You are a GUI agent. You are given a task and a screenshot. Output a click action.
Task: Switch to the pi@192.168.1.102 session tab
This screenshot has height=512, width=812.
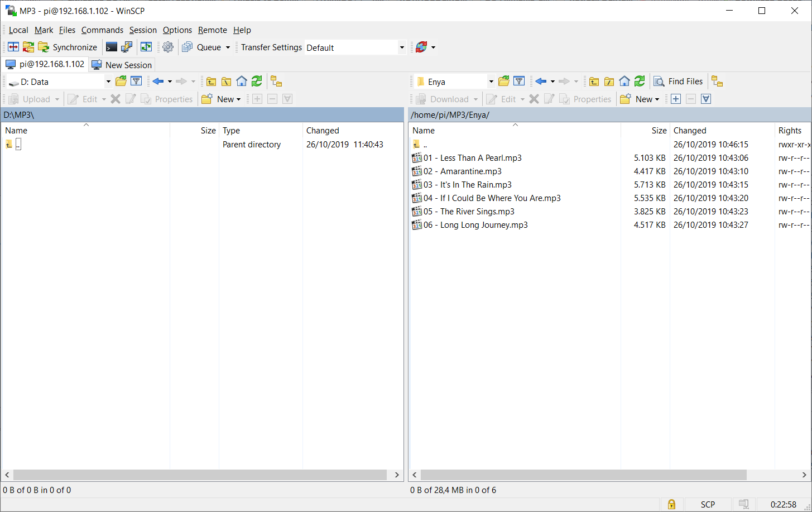coord(45,64)
